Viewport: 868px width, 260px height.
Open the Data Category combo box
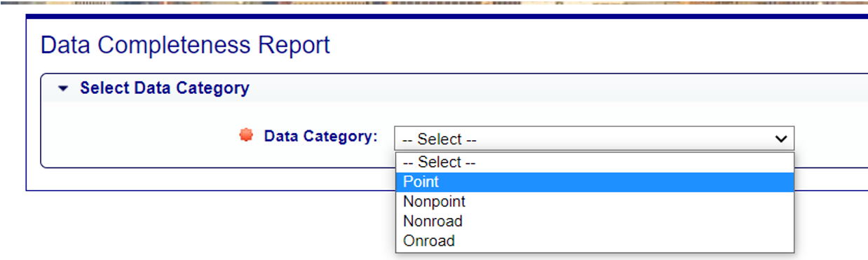click(595, 139)
